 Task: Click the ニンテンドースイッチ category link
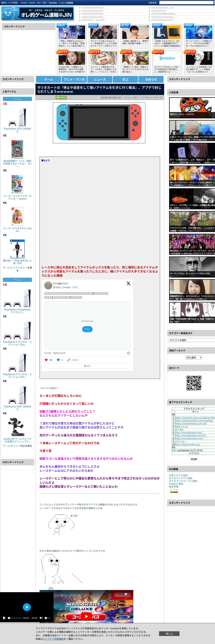coord(151,97)
